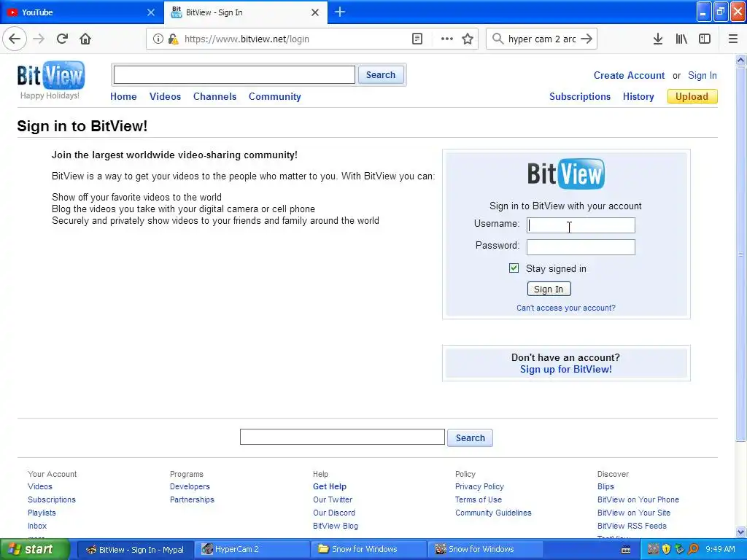Show site information icon in the address bar
This screenshot has height=560, width=747.
(158, 39)
